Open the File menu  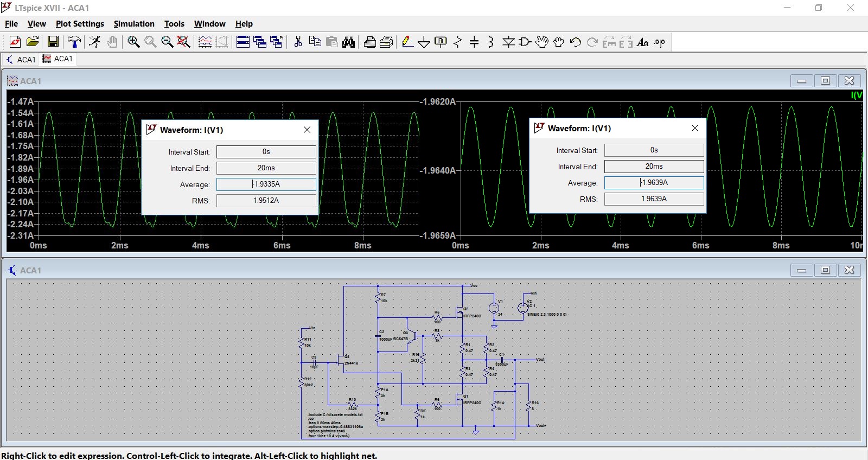point(11,24)
